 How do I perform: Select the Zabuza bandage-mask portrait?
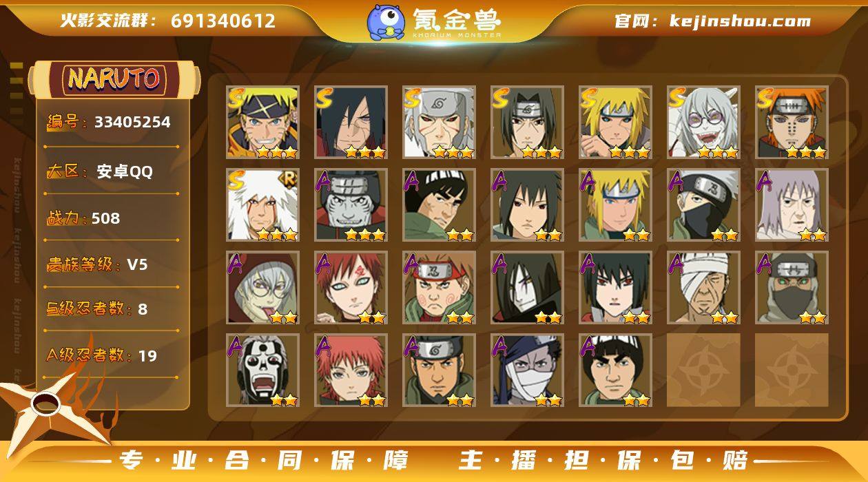[527, 370]
